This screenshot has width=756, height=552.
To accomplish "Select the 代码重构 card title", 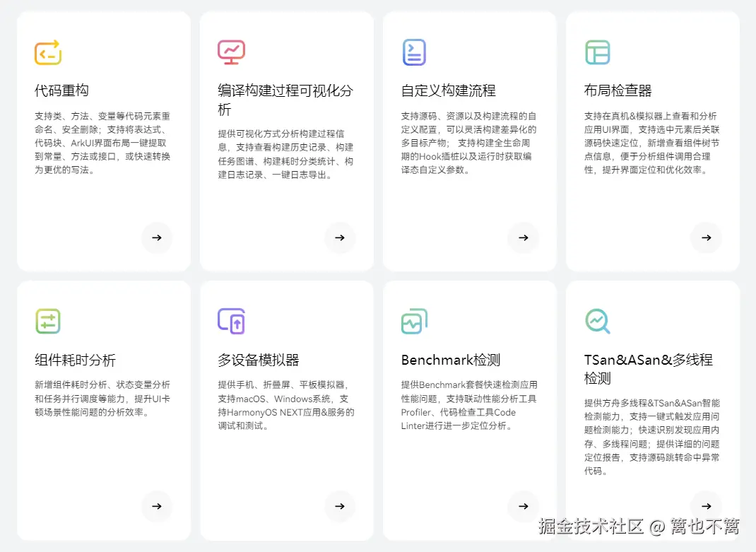I will [x=61, y=90].
